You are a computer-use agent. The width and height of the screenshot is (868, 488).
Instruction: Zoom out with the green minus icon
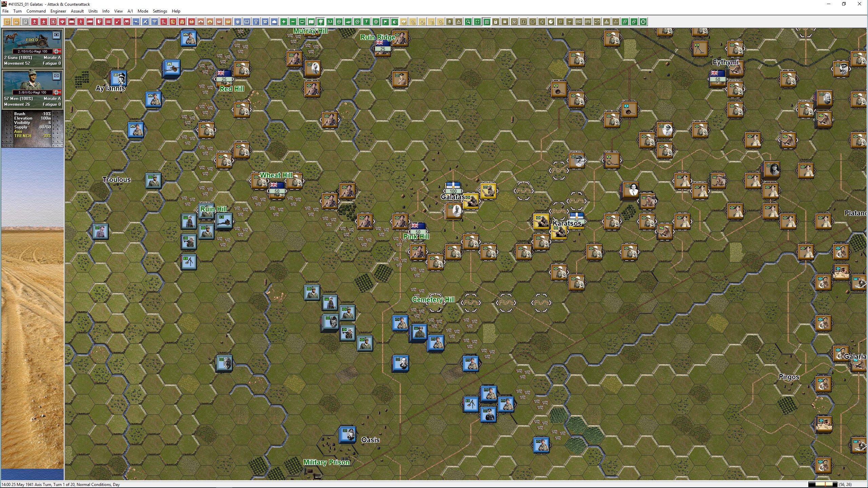pos(293,22)
